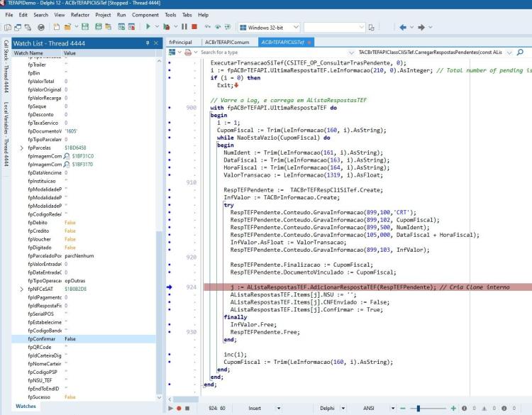Click the New Items toolbar icon
532x415 pixels.
pyautogui.click(x=56, y=27)
